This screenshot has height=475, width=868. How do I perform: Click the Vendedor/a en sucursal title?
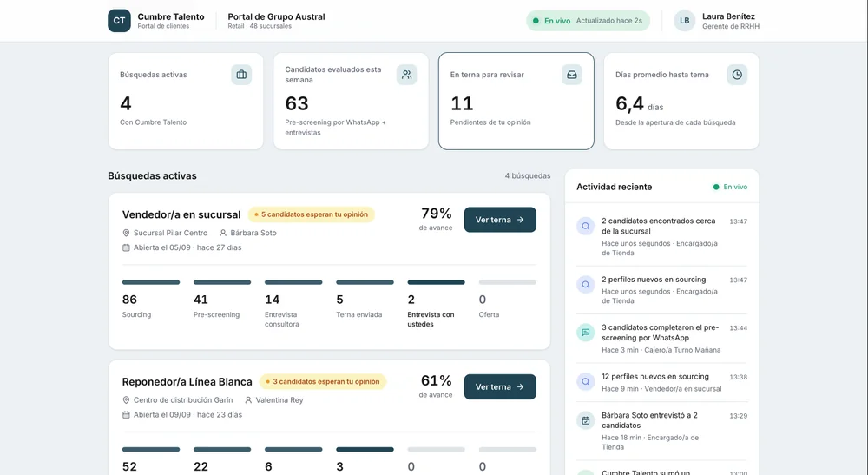pos(181,214)
